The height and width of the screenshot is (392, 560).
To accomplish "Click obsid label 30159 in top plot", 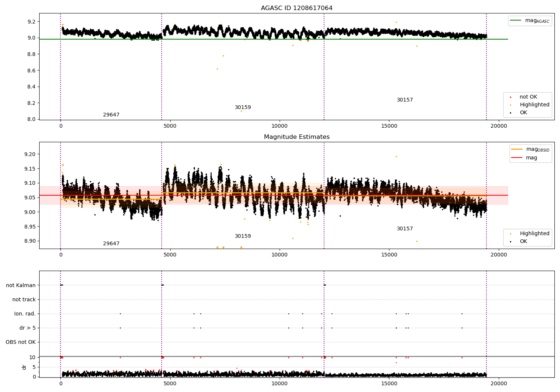I will point(243,108).
